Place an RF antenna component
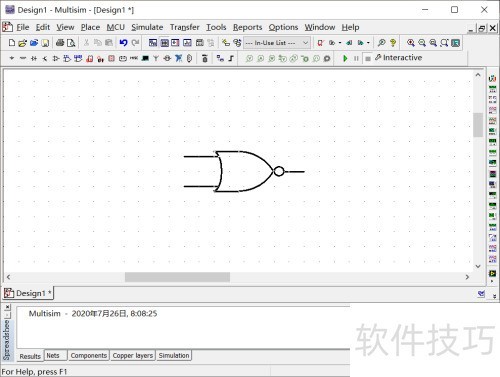 tap(156, 58)
